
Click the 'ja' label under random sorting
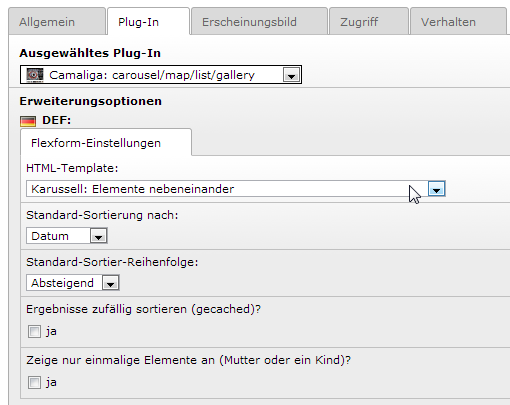tap(51, 332)
